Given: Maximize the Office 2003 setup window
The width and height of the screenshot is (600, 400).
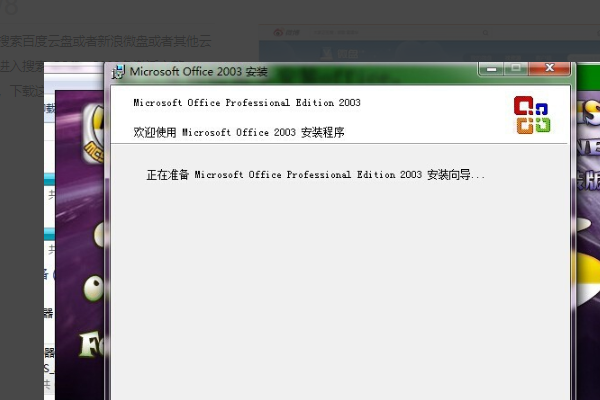Looking at the screenshot, I should tap(516, 69).
